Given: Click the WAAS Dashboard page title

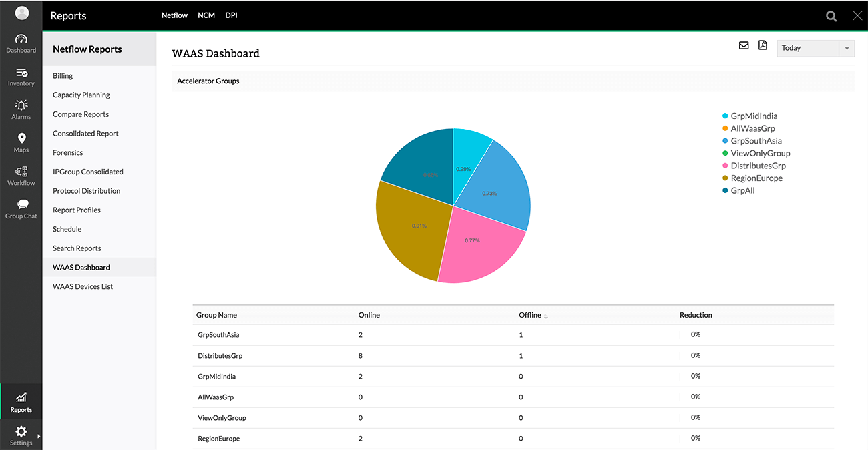Looking at the screenshot, I should pyautogui.click(x=216, y=53).
